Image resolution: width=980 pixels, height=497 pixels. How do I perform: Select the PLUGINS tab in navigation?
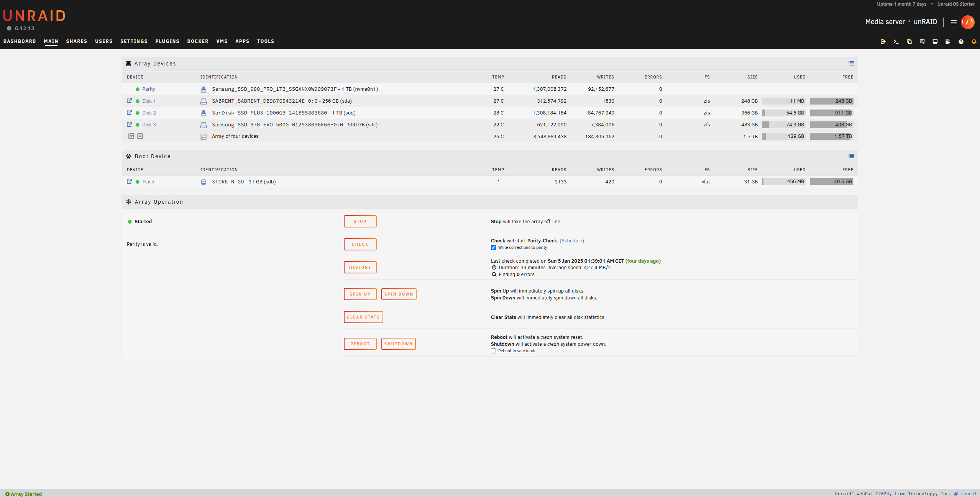[x=166, y=41]
